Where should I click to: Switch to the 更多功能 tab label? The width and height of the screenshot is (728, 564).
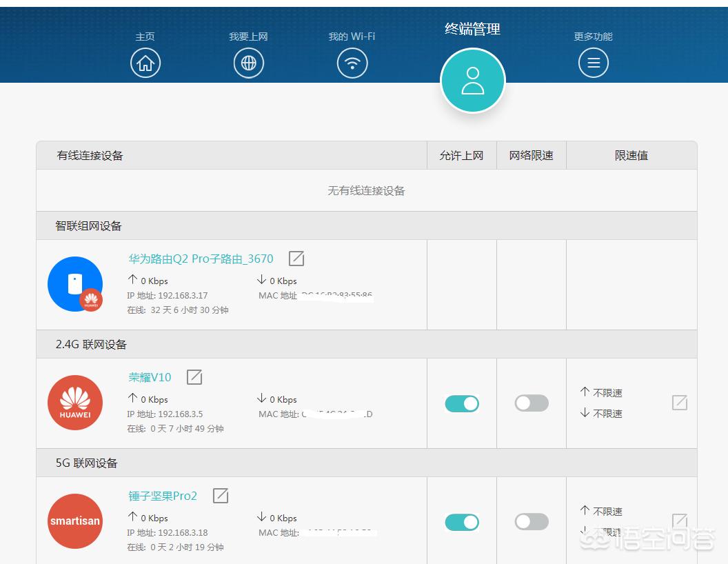[x=593, y=37]
